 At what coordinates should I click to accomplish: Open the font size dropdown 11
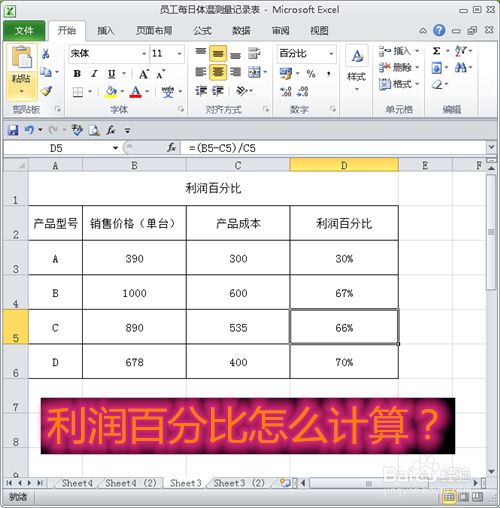179,54
